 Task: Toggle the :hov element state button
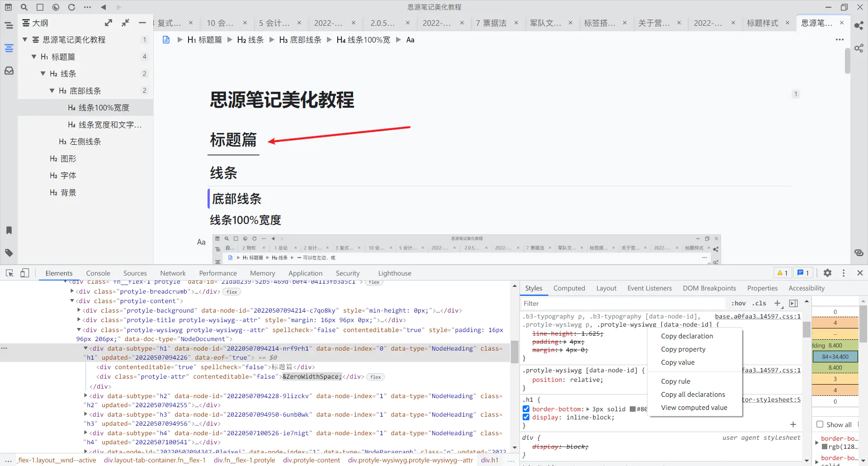(x=738, y=303)
